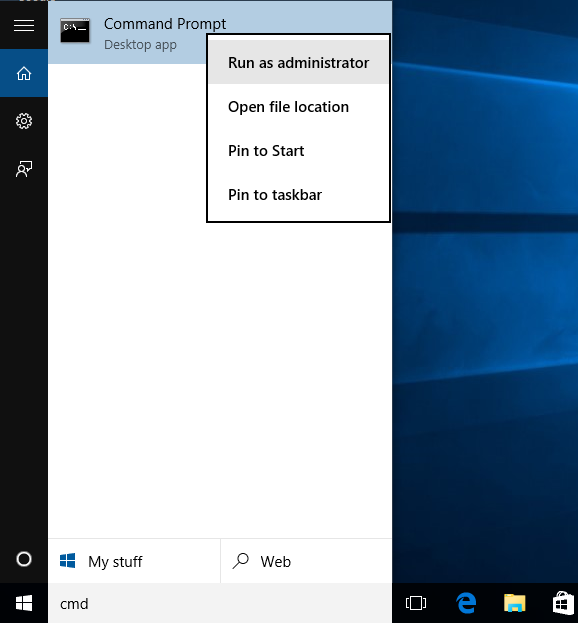The height and width of the screenshot is (623, 578).
Task: Choose Open file location
Action: coord(298,106)
